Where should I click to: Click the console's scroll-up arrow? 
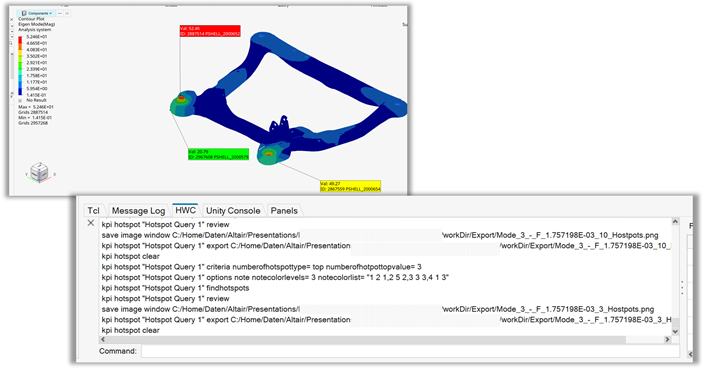pos(675,222)
